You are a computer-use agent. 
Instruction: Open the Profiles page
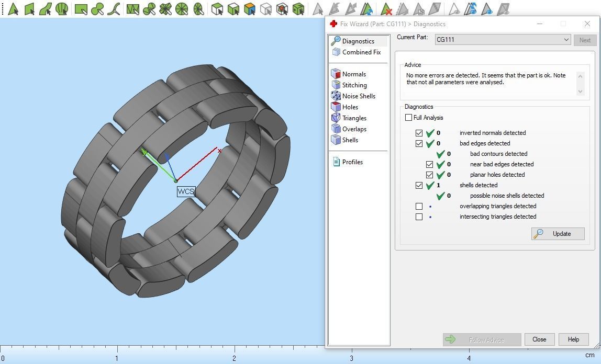tap(348, 162)
